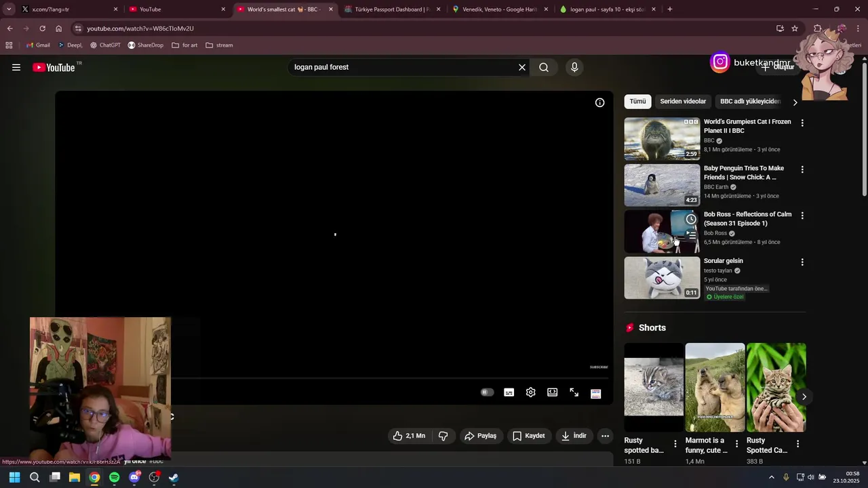Click the BBC channel name link

pos(709,141)
